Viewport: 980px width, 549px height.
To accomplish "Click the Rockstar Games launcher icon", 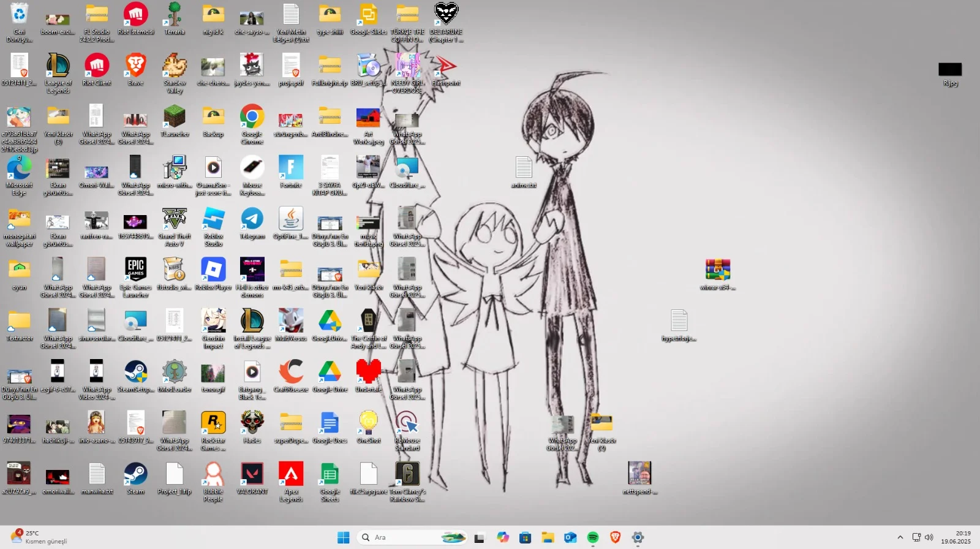I will (213, 423).
